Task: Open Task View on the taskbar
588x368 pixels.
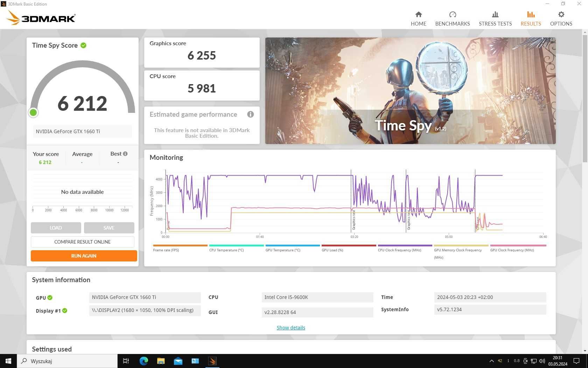Action: pyautogui.click(x=126, y=361)
